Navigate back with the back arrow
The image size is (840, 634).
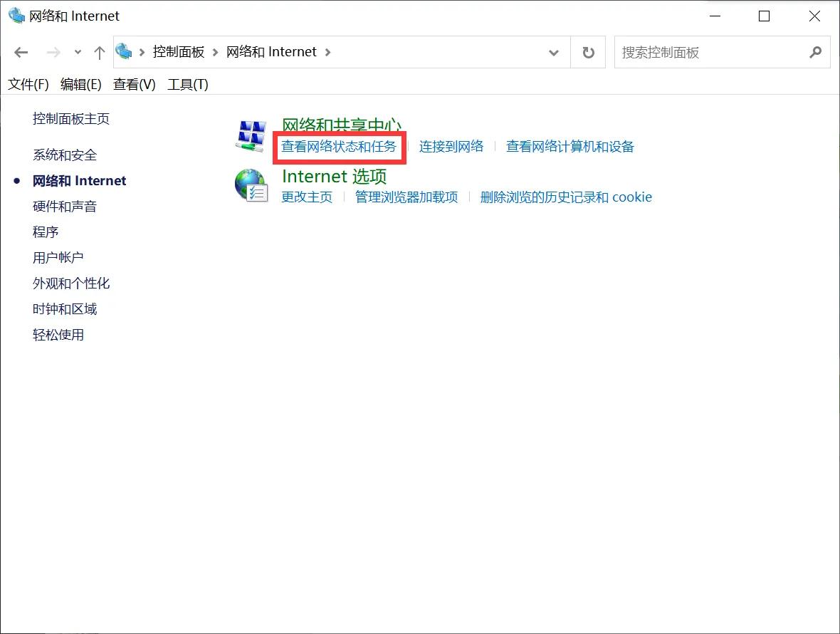point(20,52)
